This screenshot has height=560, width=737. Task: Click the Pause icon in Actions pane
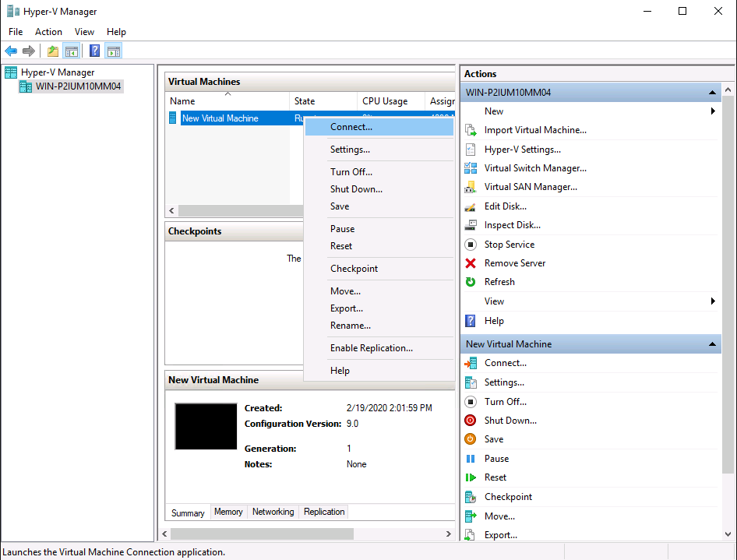coord(471,459)
